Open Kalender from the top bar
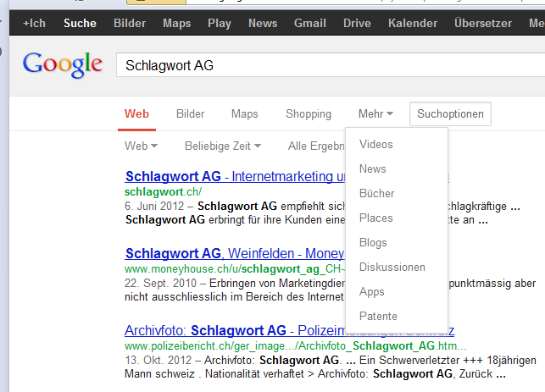 coord(413,23)
